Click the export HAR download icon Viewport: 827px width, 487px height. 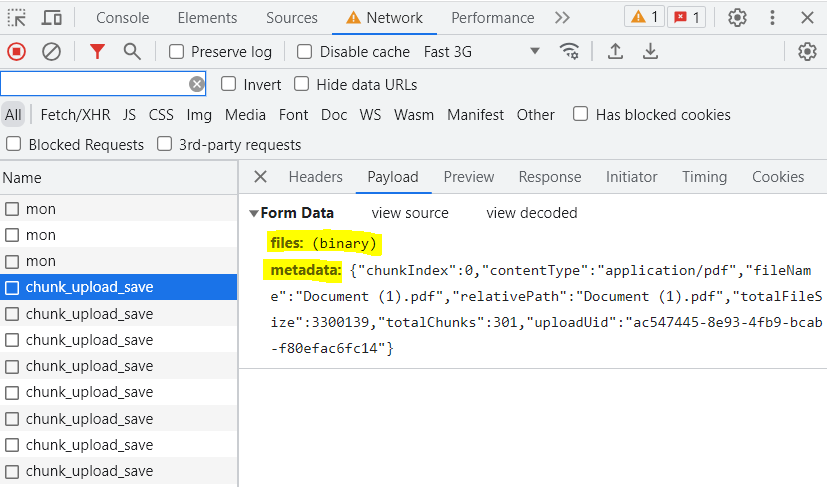(x=650, y=52)
